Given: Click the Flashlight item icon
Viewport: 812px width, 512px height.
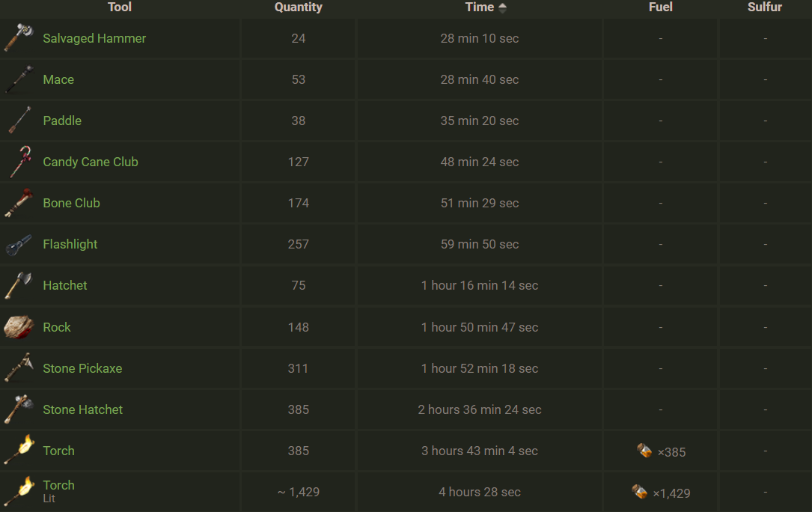Looking at the screenshot, I should 19,245.
